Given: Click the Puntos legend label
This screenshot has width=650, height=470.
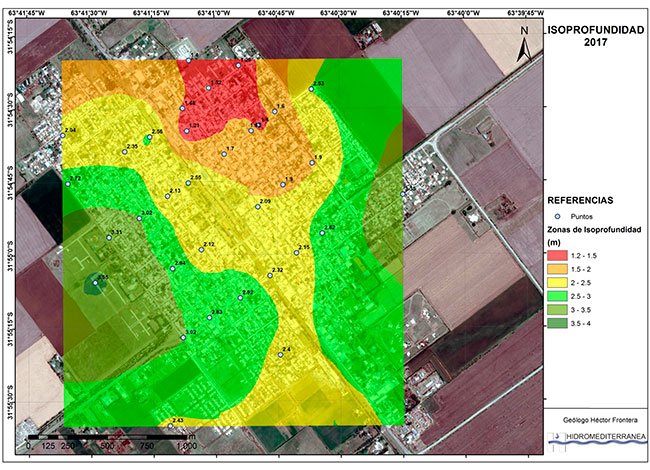Looking at the screenshot, I should coord(582,217).
